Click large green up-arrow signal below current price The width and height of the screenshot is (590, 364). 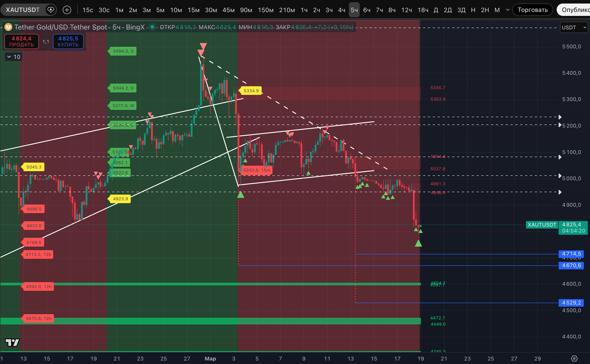(x=418, y=243)
